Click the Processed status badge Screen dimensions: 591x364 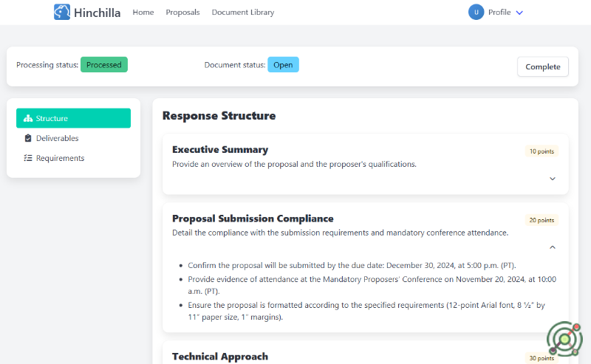[104, 65]
